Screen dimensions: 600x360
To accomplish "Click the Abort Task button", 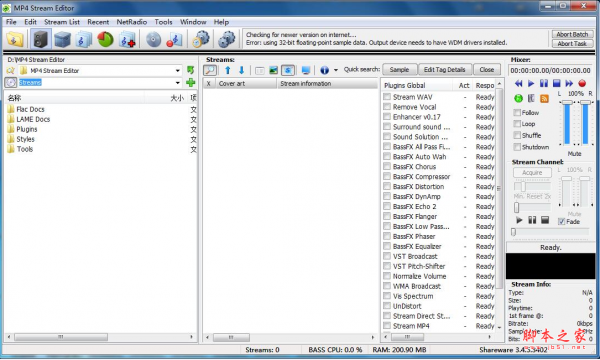I will coord(572,44).
